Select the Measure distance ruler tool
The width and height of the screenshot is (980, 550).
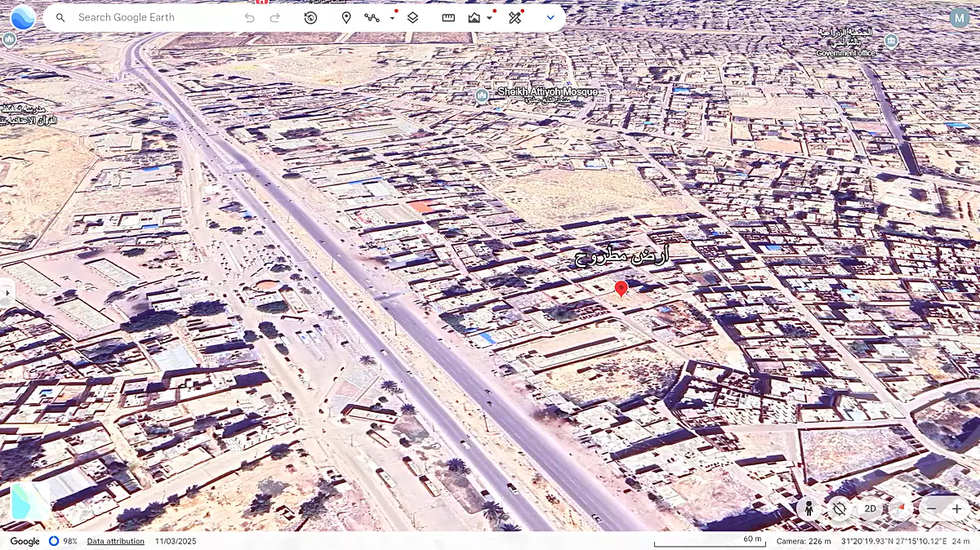448,17
